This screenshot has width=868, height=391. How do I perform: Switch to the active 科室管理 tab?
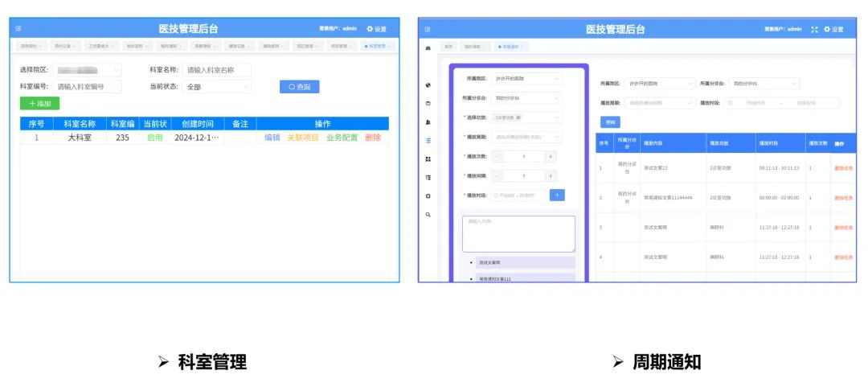[377, 46]
